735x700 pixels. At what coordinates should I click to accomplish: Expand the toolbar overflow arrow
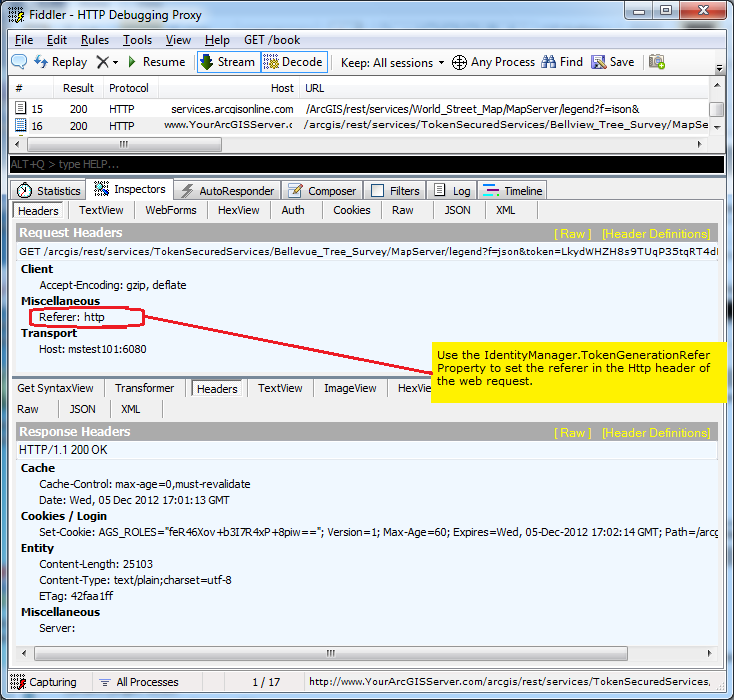pos(720,68)
